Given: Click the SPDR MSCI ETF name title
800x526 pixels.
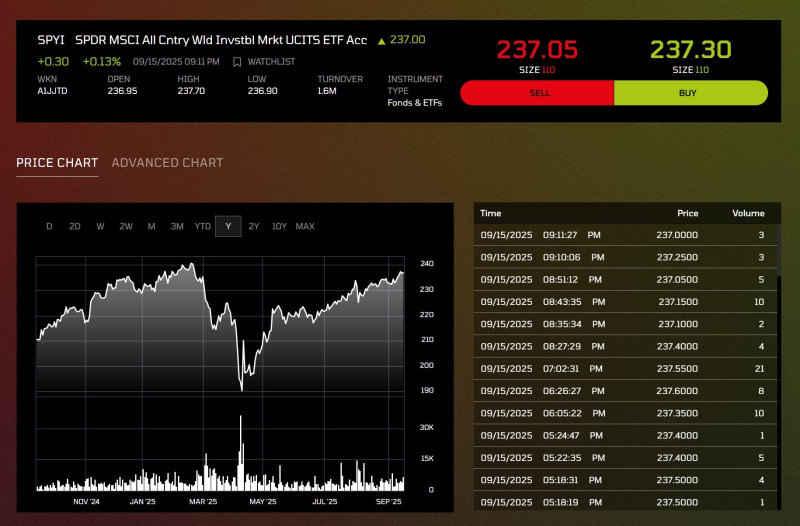Looking at the screenshot, I should (221, 40).
